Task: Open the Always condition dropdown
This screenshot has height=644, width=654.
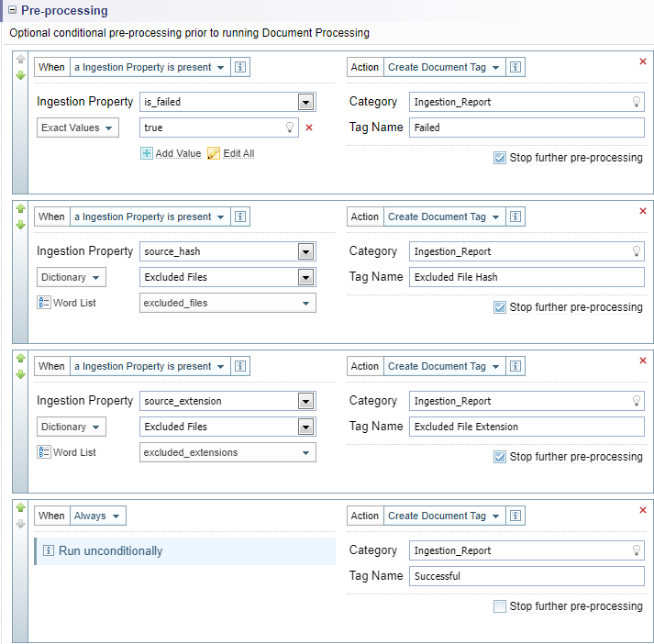Action: point(97,516)
